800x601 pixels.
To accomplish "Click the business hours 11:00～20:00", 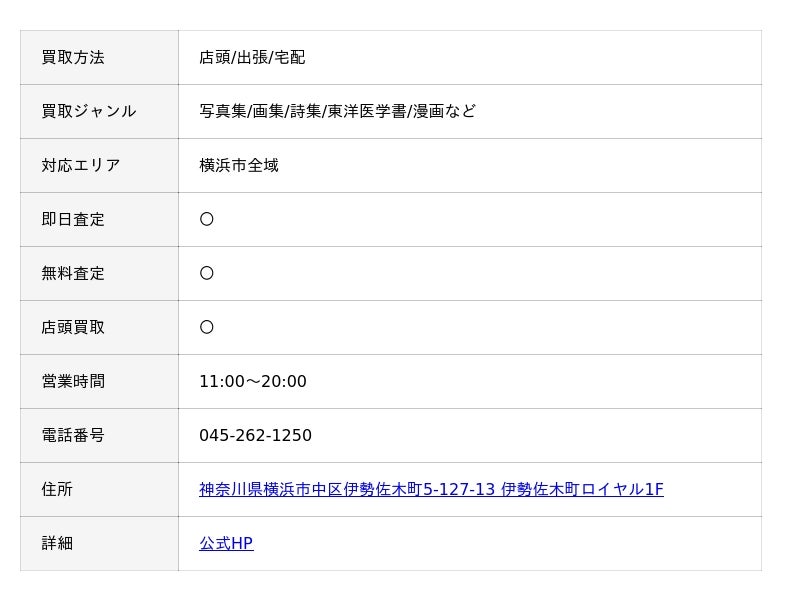I will pos(253,382).
